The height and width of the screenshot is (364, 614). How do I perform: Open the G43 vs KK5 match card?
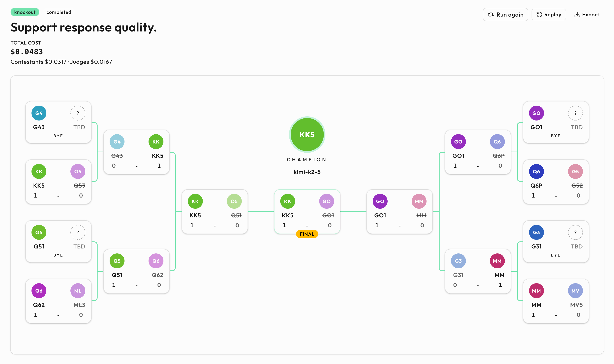(x=137, y=152)
